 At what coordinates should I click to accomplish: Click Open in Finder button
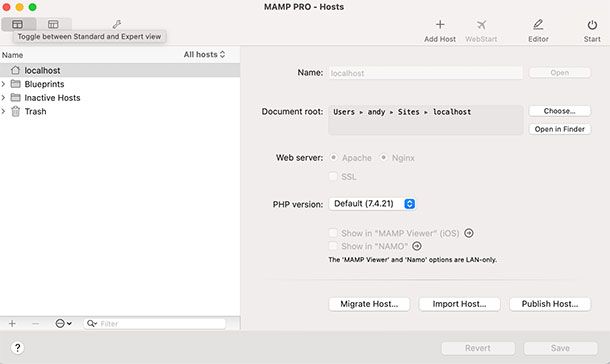pos(560,129)
